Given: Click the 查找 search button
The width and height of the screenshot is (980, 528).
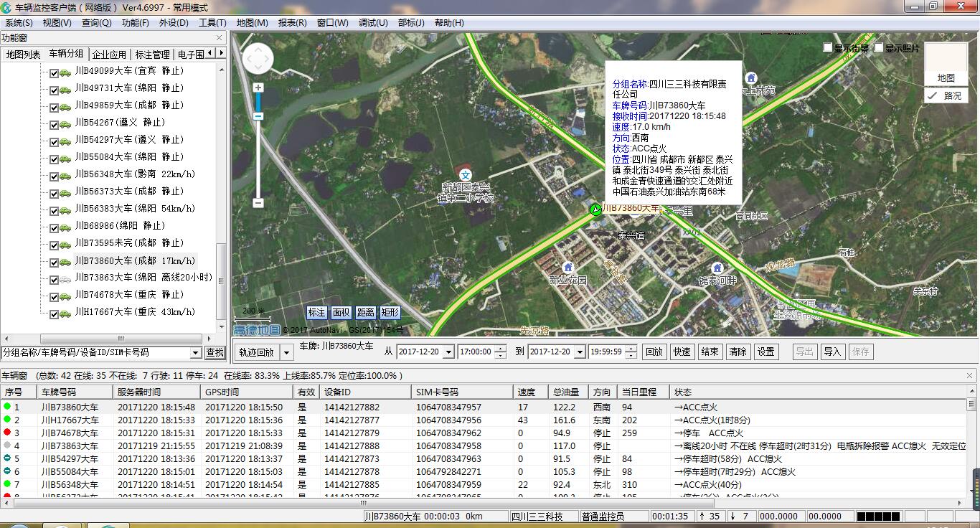Looking at the screenshot, I should tap(215, 353).
